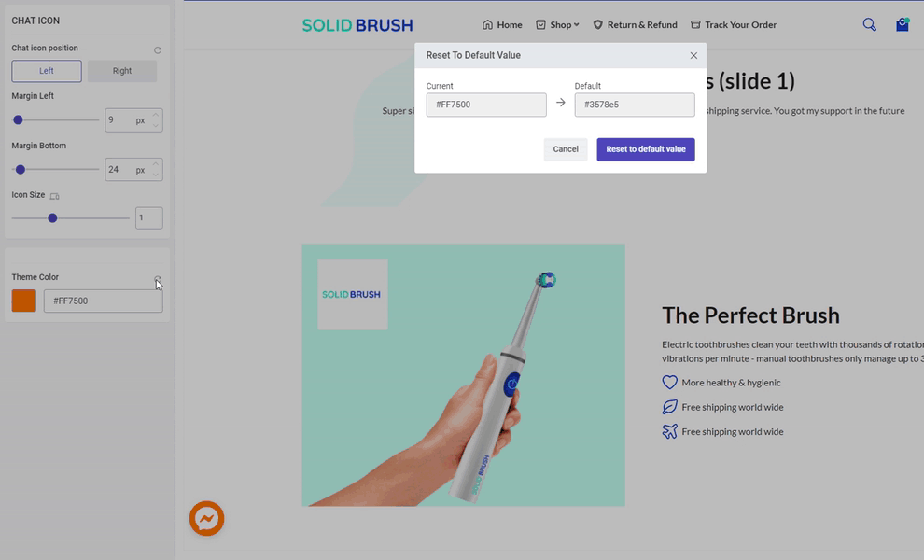Click the orange Theme Color swatch
Image resolution: width=924 pixels, height=560 pixels.
pyautogui.click(x=24, y=301)
